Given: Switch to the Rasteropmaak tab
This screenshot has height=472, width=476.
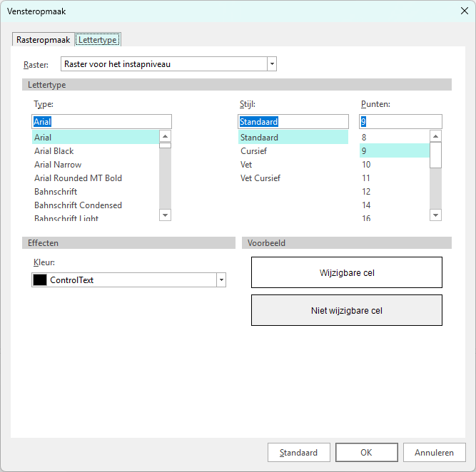Looking at the screenshot, I should (43, 40).
